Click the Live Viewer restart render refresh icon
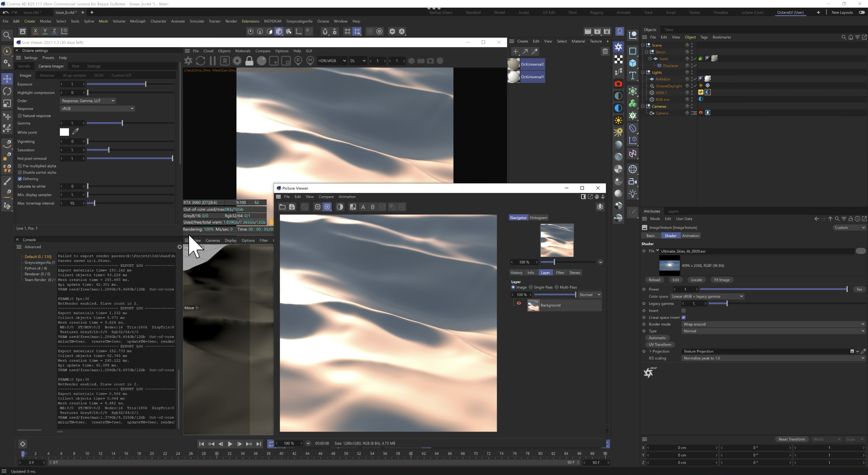The height and width of the screenshot is (475, 868). point(200,61)
